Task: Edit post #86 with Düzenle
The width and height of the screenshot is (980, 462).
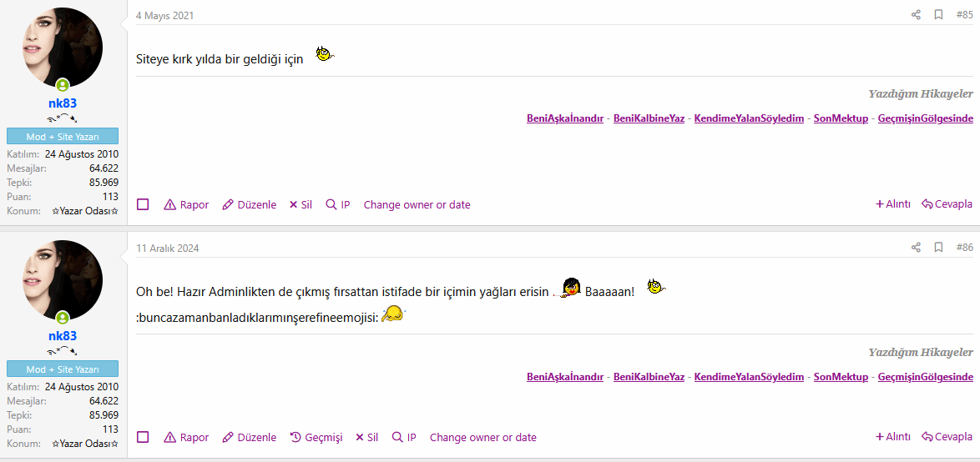Action: point(250,438)
